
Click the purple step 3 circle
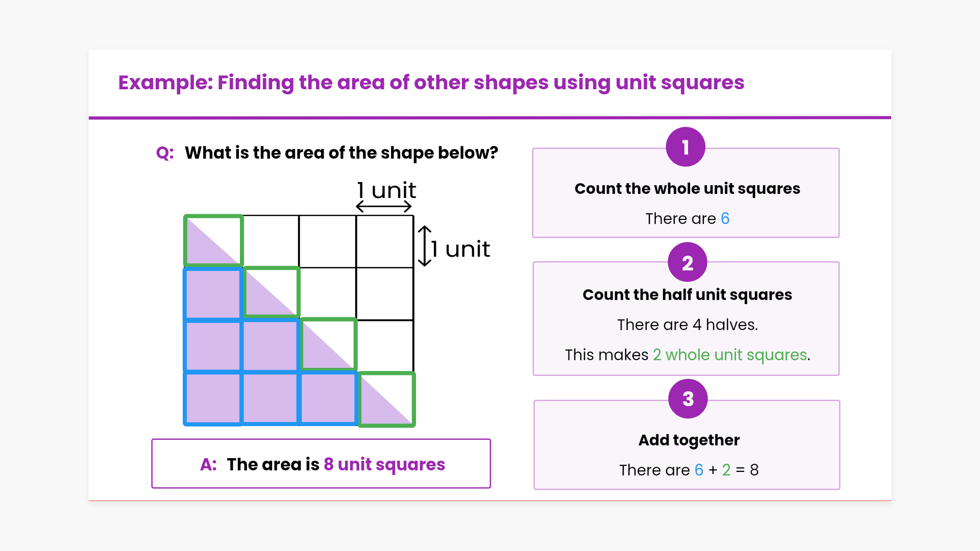[x=688, y=398]
